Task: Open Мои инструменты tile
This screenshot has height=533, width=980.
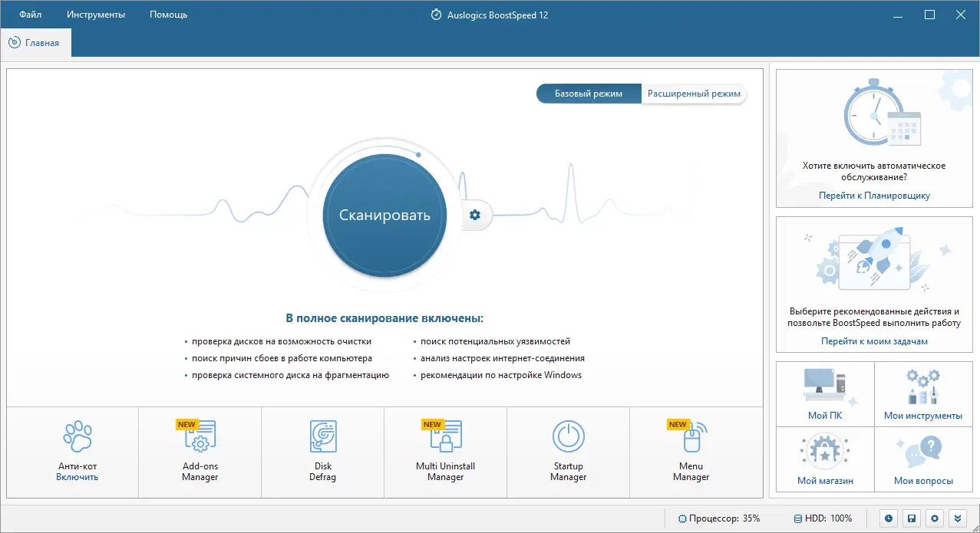Action: point(923,393)
